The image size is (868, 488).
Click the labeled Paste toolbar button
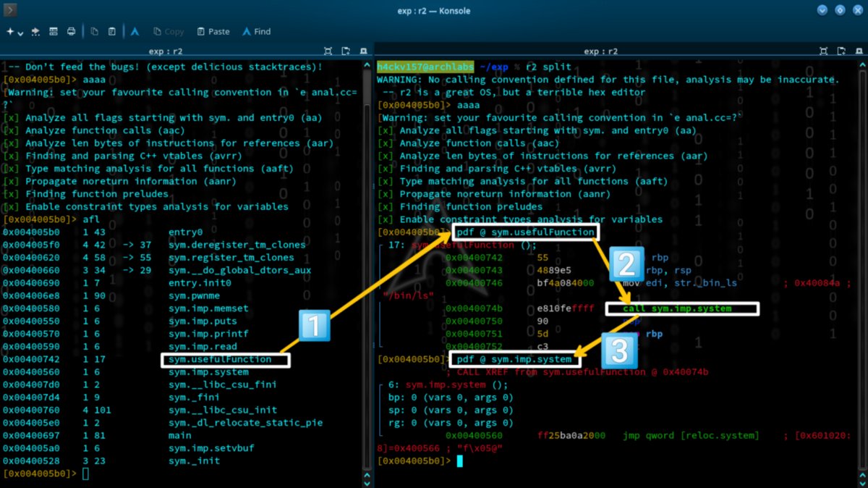pyautogui.click(x=212, y=32)
